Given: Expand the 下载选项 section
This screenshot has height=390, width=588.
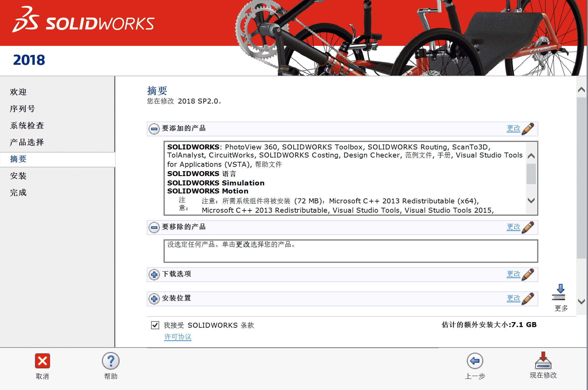Looking at the screenshot, I should 154,274.
